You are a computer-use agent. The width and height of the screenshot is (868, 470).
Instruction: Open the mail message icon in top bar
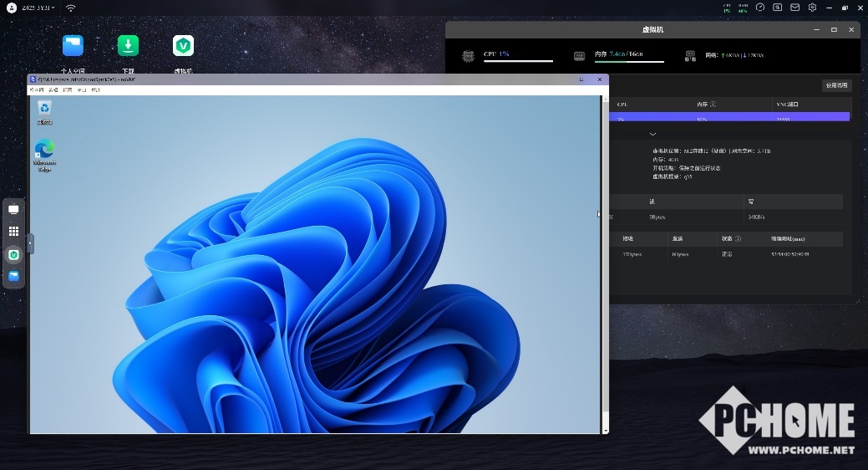[794, 8]
